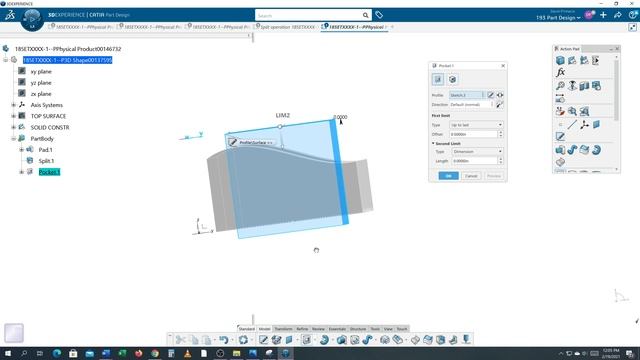Click the Shaft icon in bottom toolbar
Viewport: 640px width, 360px height.
click(324, 340)
